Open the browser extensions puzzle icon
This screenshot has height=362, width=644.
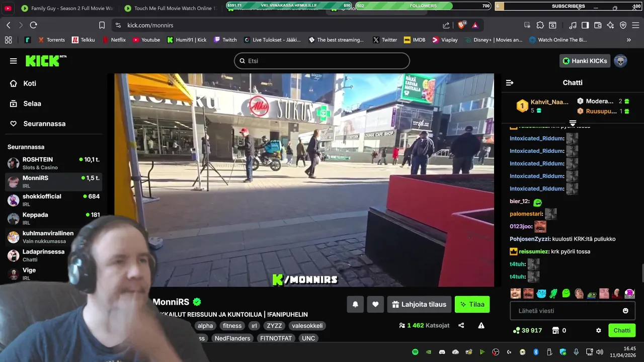(x=540, y=25)
